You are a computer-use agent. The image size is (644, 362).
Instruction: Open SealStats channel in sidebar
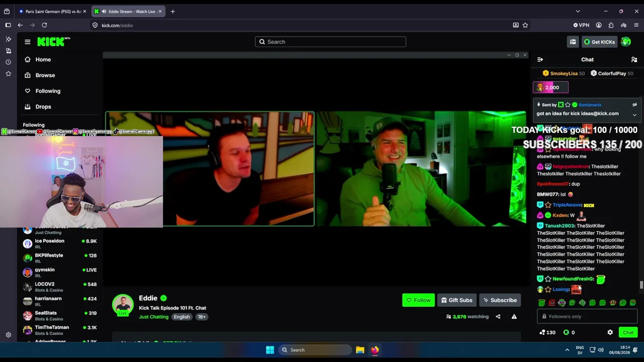60,315
